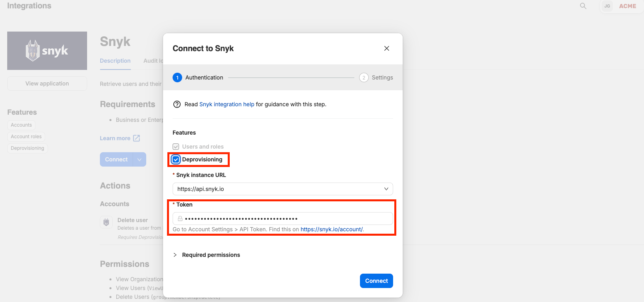Click the blue Connect button in dialog

click(376, 281)
